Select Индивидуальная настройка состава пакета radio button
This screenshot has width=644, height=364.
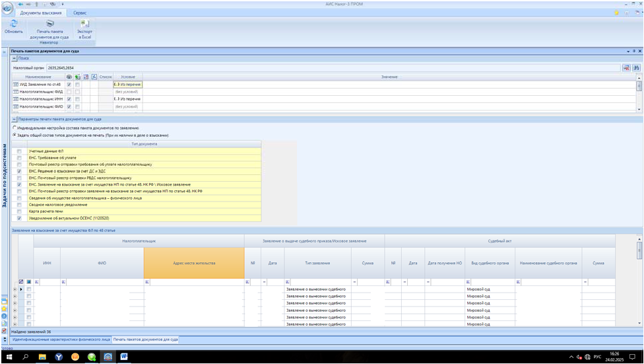(15, 127)
